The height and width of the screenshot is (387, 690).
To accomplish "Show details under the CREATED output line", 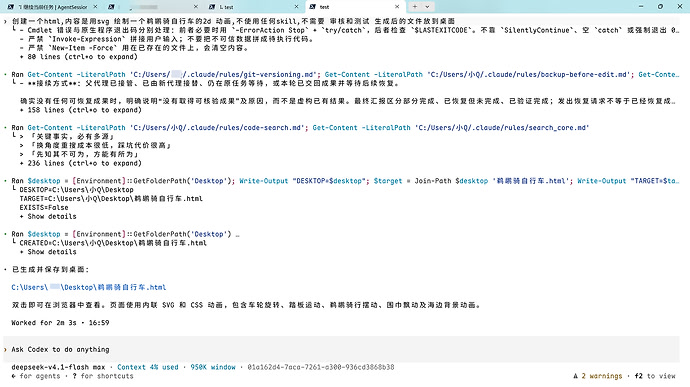I will tap(48, 252).
